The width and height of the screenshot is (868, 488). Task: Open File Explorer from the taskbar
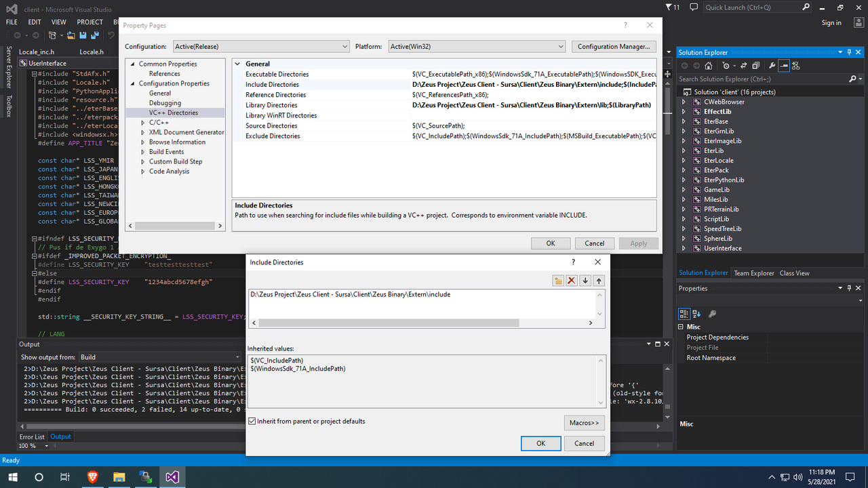click(119, 477)
